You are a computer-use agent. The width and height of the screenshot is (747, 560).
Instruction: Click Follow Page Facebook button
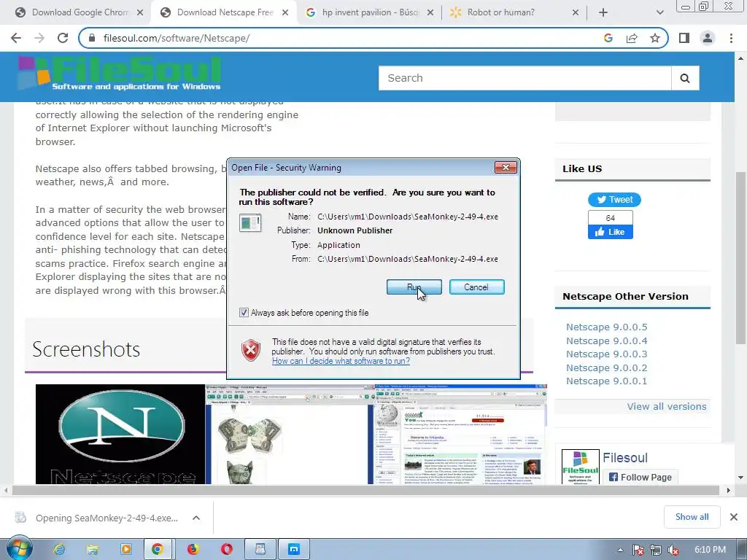tap(640, 477)
